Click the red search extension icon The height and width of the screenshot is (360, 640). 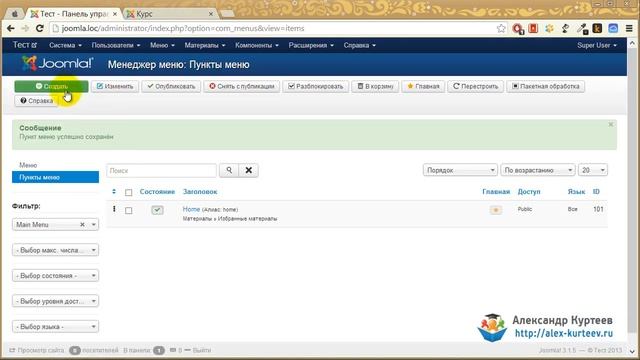click(x=518, y=29)
